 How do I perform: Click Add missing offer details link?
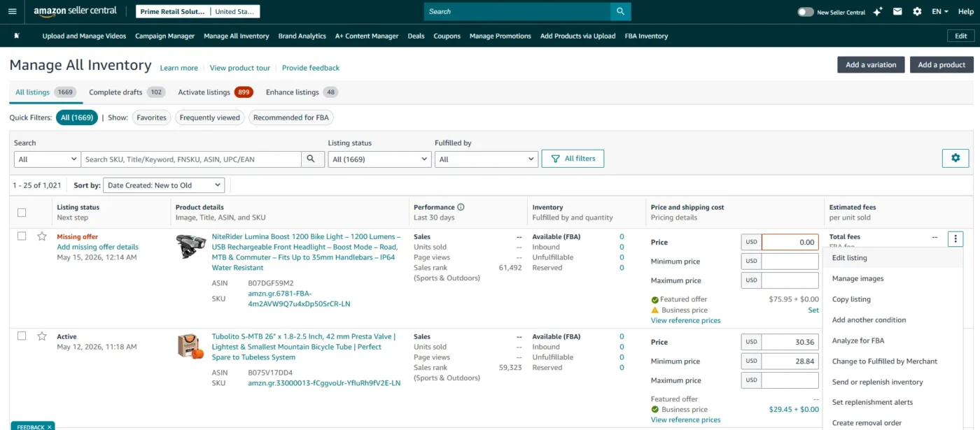click(x=97, y=247)
